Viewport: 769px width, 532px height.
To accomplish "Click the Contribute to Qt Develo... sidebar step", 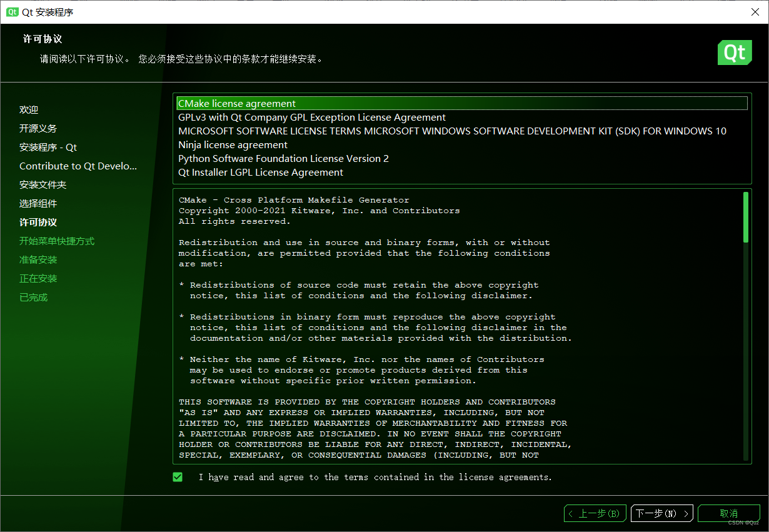I will click(x=78, y=166).
